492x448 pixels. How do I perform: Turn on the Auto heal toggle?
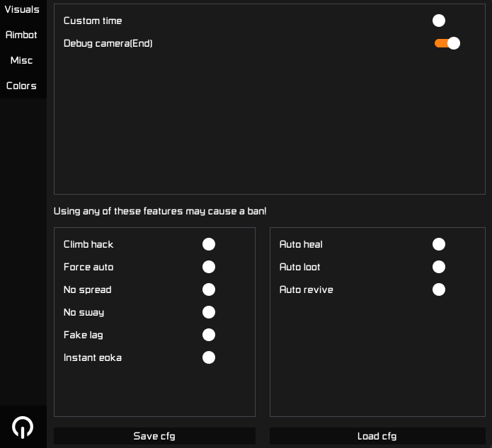(439, 244)
